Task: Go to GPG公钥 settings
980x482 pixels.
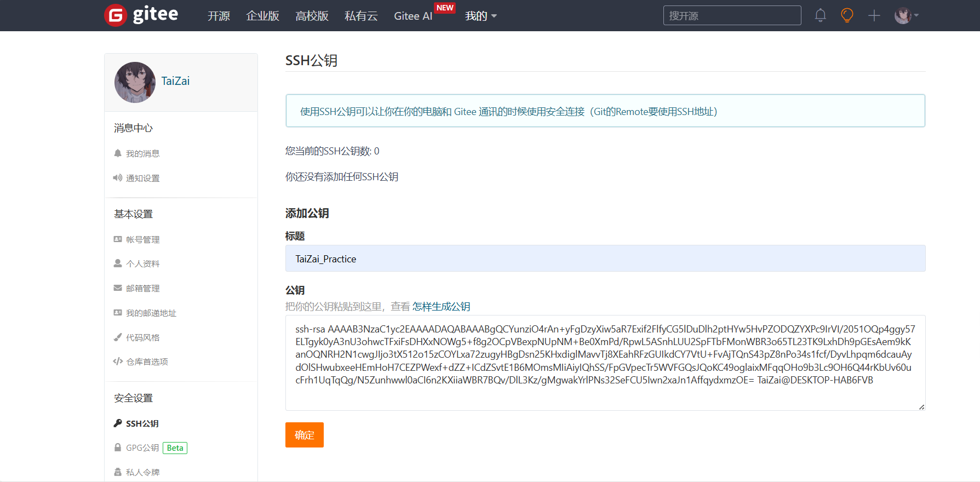Action: (142, 447)
